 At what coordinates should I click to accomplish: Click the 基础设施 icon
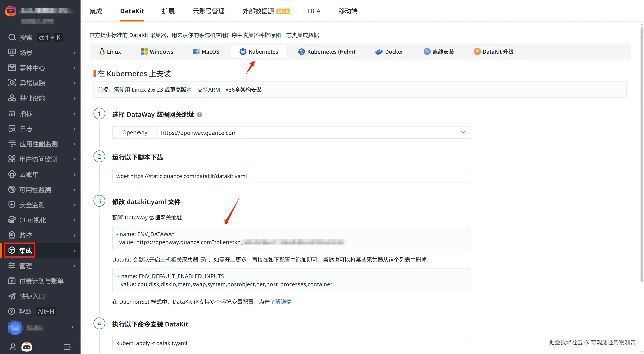(12, 98)
